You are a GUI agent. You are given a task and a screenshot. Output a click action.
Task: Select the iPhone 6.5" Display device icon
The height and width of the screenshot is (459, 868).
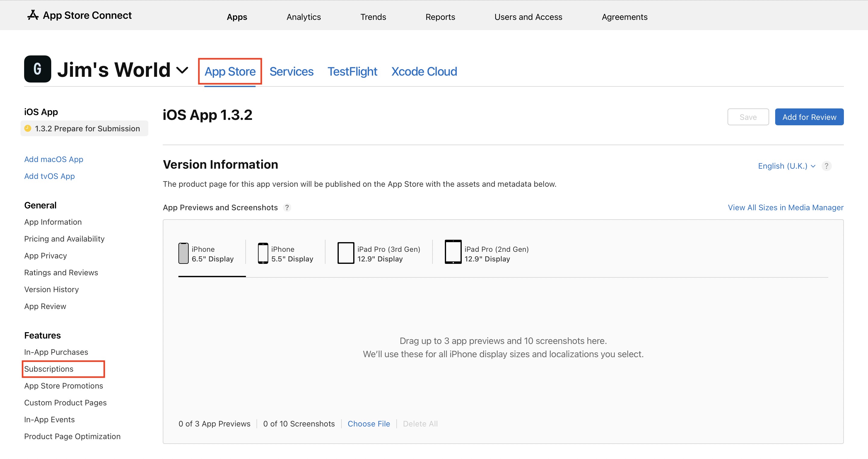pos(183,253)
